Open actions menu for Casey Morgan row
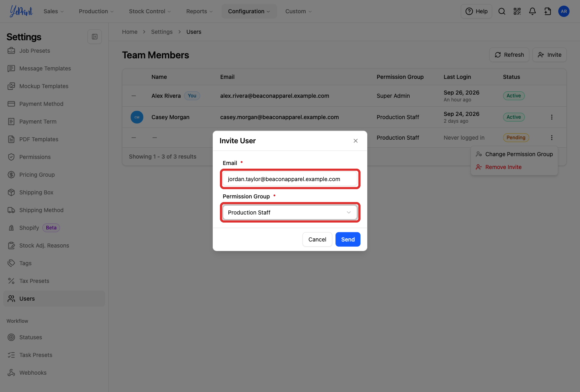 point(552,117)
